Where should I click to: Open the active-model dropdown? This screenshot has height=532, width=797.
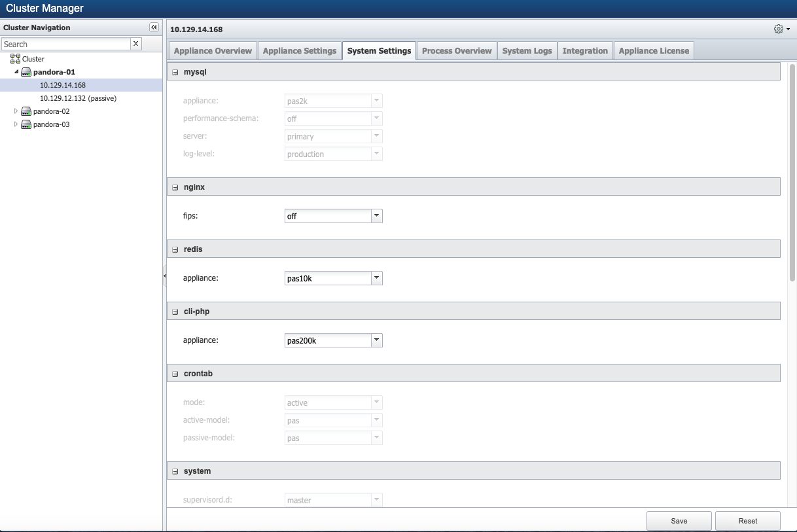tap(376, 420)
